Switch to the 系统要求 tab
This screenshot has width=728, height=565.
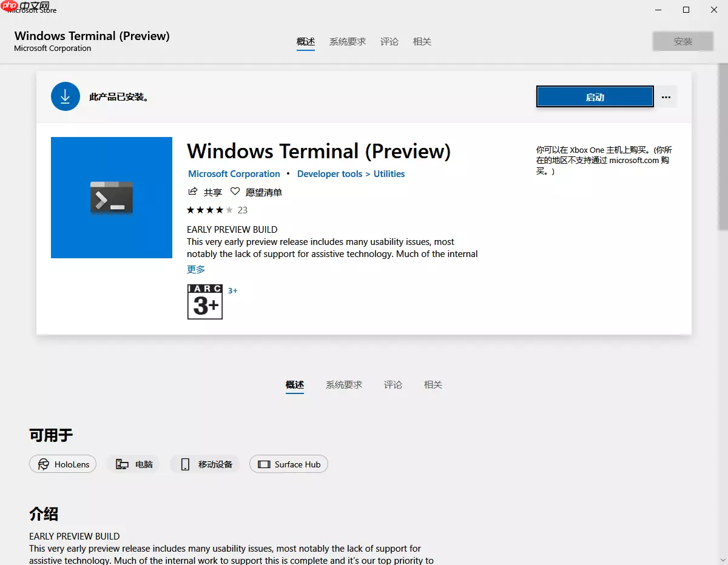347,41
